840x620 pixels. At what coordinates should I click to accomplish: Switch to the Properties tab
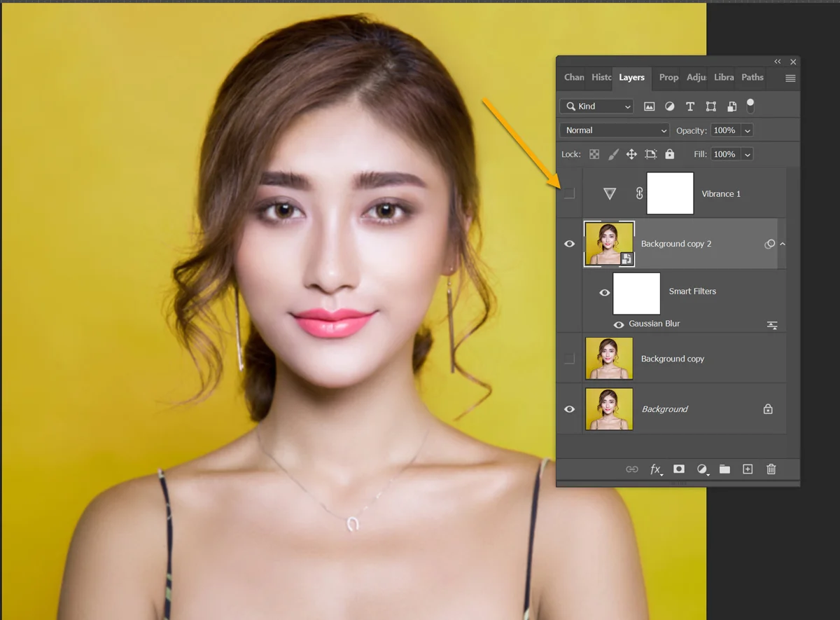tap(668, 78)
